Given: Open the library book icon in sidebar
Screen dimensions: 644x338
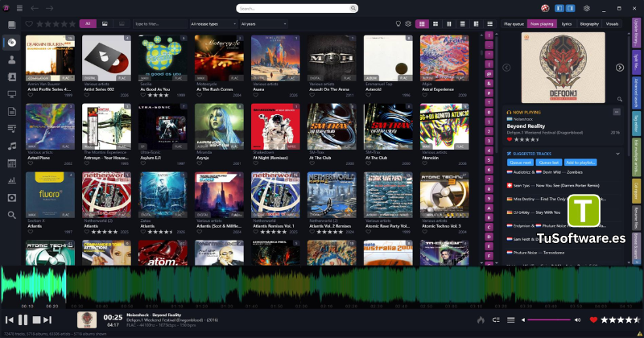Looking at the screenshot, I should tap(11, 25).
